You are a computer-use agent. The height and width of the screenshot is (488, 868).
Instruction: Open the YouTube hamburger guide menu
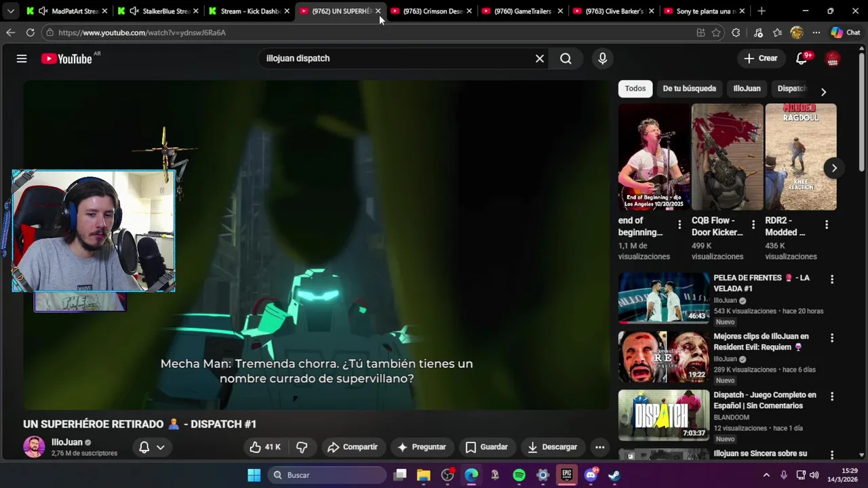click(22, 58)
